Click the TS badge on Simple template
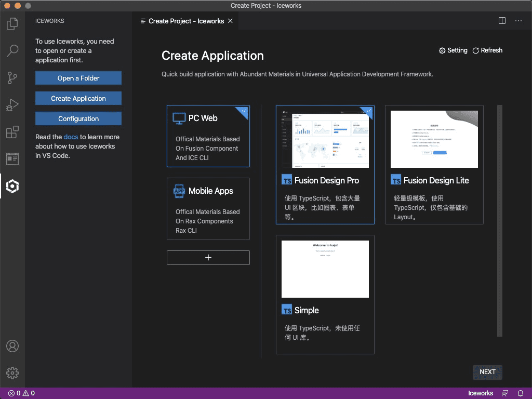532x399 pixels. pyautogui.click(x=287, y=310)
